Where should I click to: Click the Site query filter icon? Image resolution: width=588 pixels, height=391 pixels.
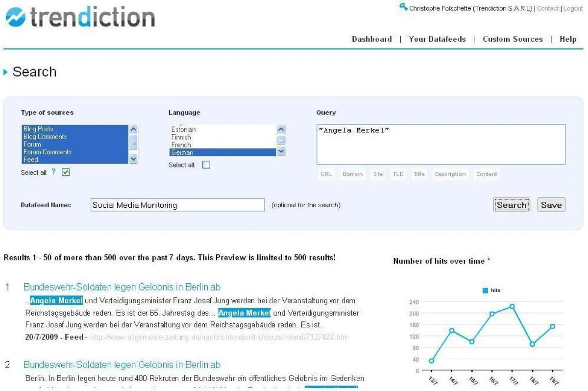click(377, 174)
